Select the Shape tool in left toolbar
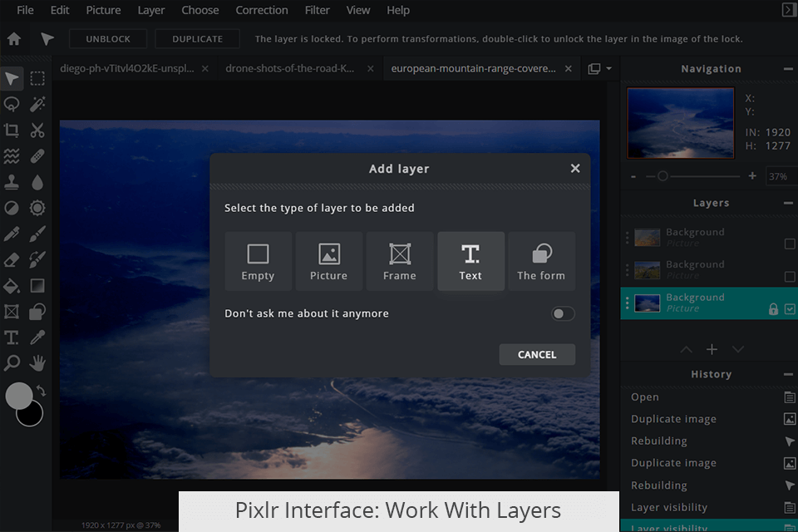Image resolution: width=798 pixels, height=532 pixels. [37, 312]
